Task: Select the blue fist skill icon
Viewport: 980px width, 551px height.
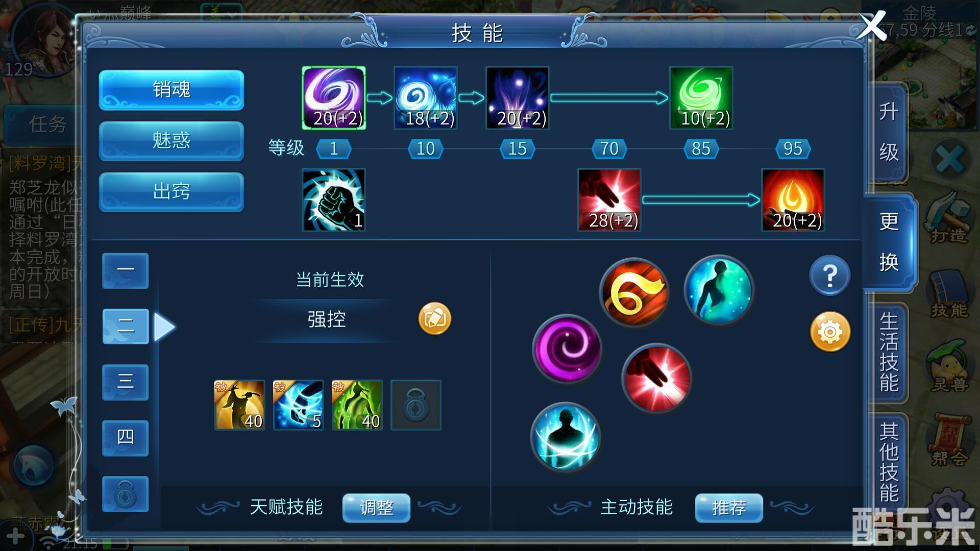Action: [x=334, y=200]
